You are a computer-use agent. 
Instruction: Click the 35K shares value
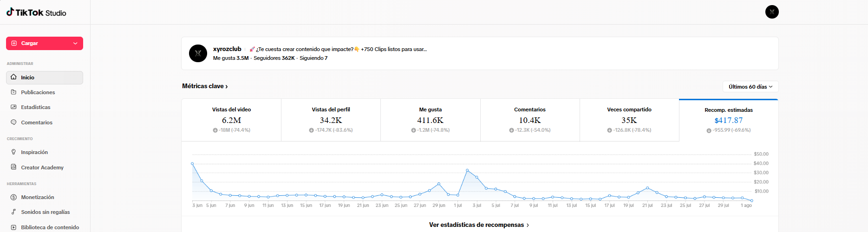(629, 120)
